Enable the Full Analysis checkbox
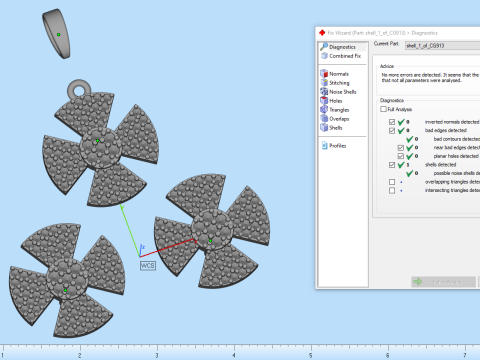The image size is (480, 360). pyautogui.click(x=384, y=109)
